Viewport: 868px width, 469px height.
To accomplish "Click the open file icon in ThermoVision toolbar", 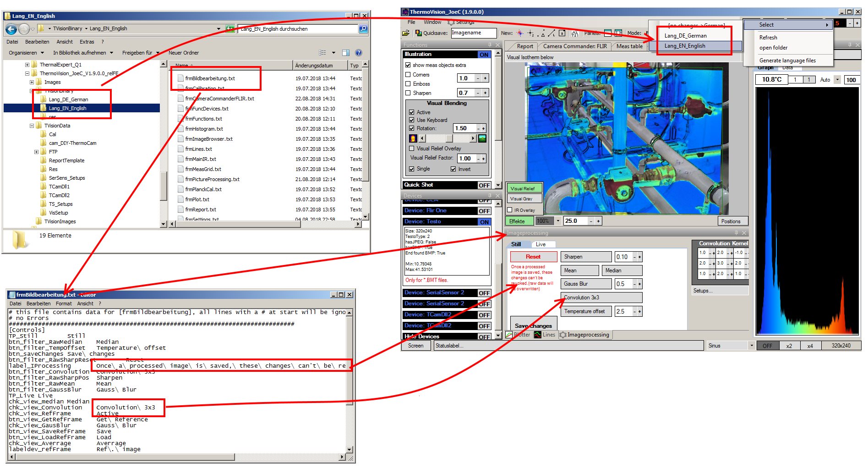I will coord(405,33).
